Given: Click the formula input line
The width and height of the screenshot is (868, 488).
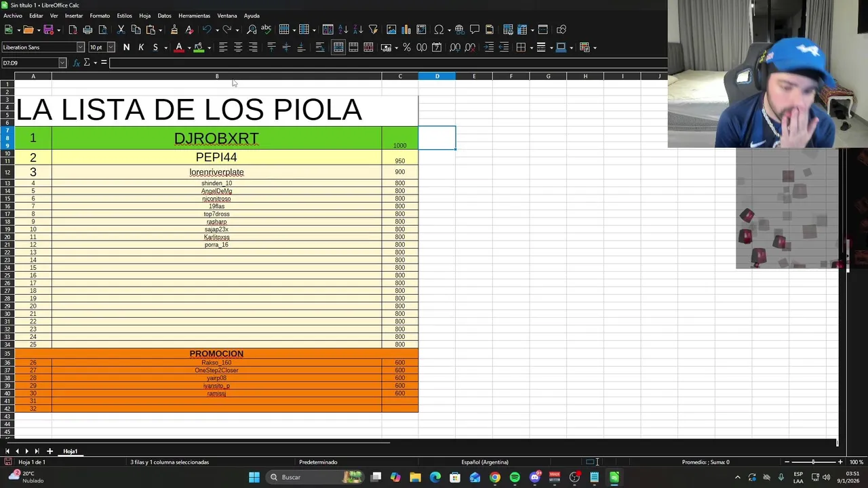Looking at the screenshot, I should 388,63.
